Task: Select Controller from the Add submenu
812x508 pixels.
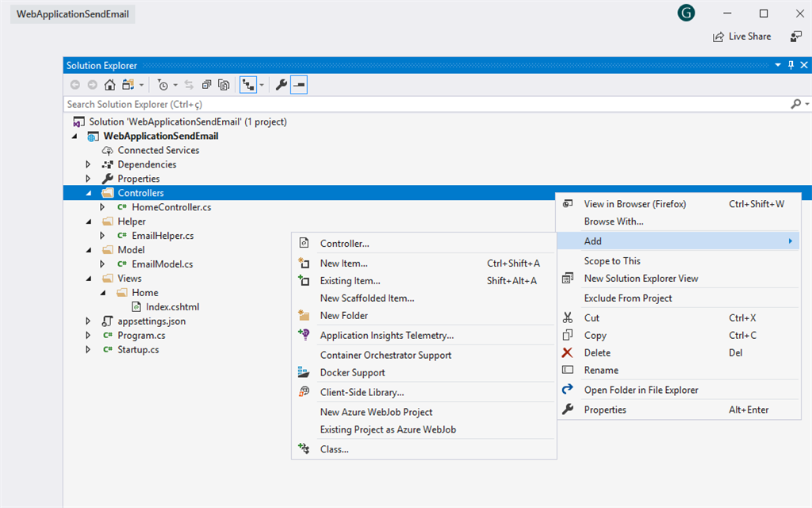Action: (x=341, y=243)
